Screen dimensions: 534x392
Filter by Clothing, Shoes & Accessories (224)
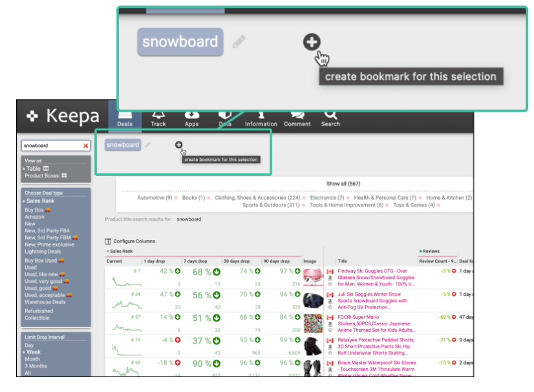257,198
